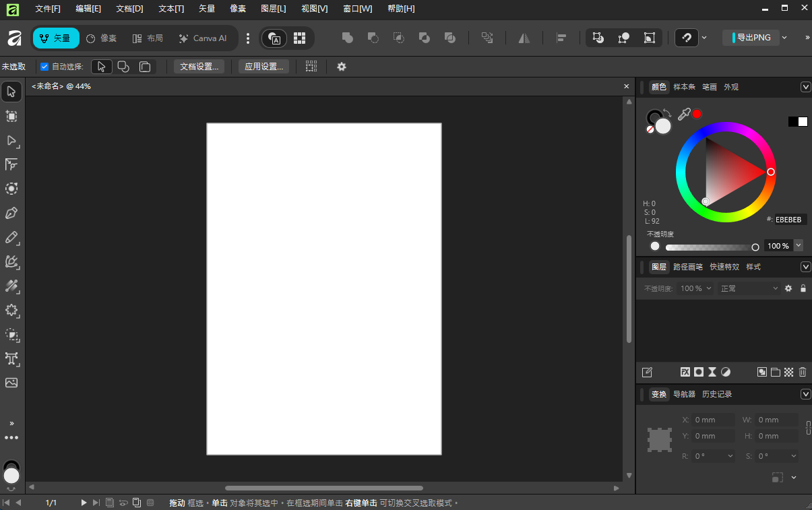The width and height of the screenshot is (812, 510).
Task: Toggle the transform link aspect ratio icon
Action: (808, 428)
